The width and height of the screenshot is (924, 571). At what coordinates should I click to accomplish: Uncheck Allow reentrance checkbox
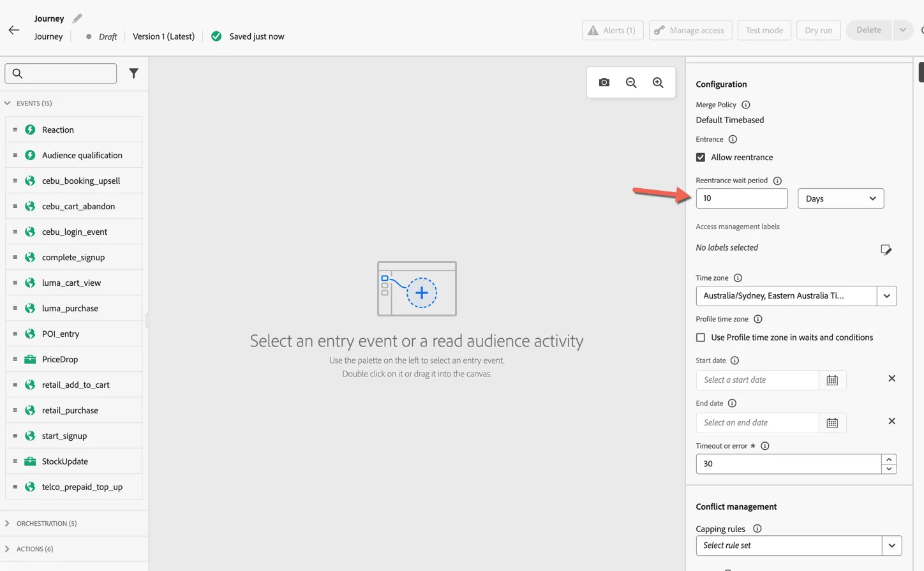point(701,158)
